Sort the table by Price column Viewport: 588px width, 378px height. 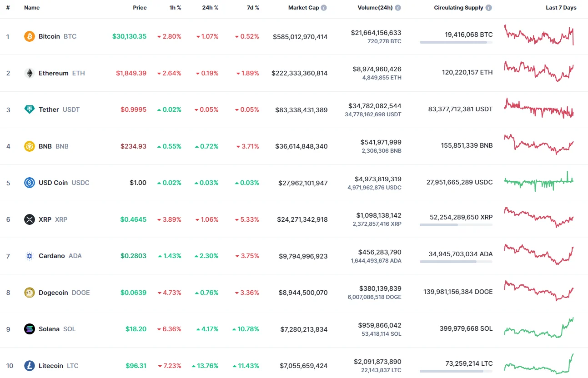pyautogui.click(x=140, y=7)
